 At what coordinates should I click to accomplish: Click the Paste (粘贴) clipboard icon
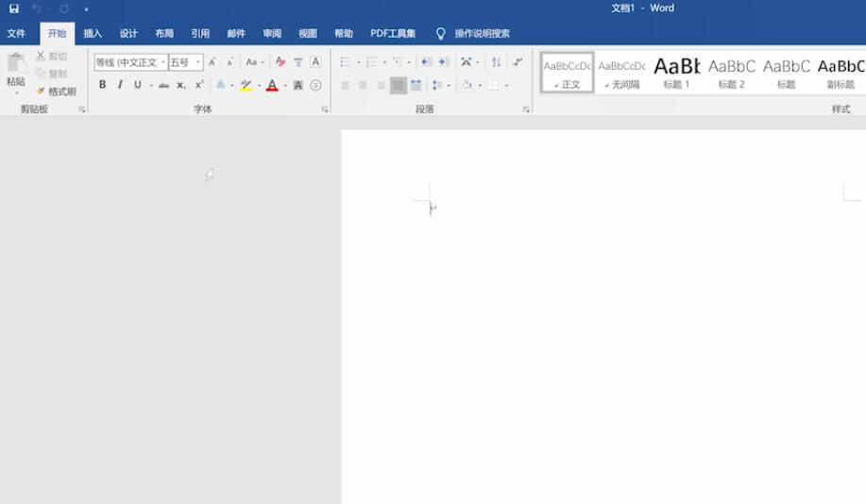(16, 63)
